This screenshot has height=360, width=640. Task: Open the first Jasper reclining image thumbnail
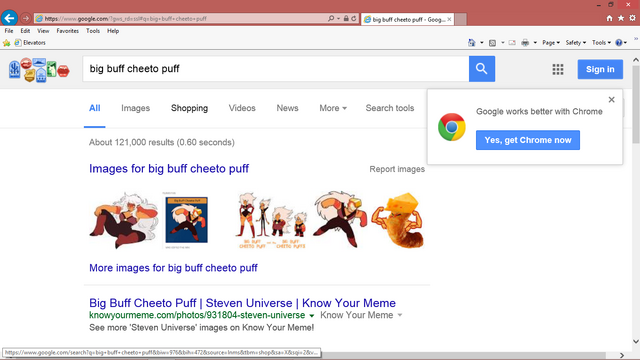pyautogui.click(x=124, y=220)
